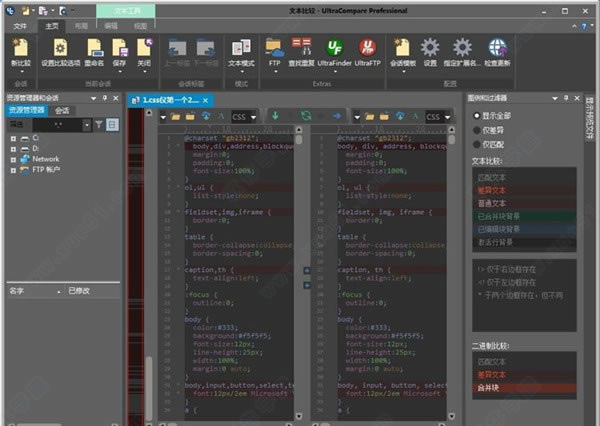600x426 pixels.
Task: Close the 1.css comparison tab
Action: [x=205, y=100]
